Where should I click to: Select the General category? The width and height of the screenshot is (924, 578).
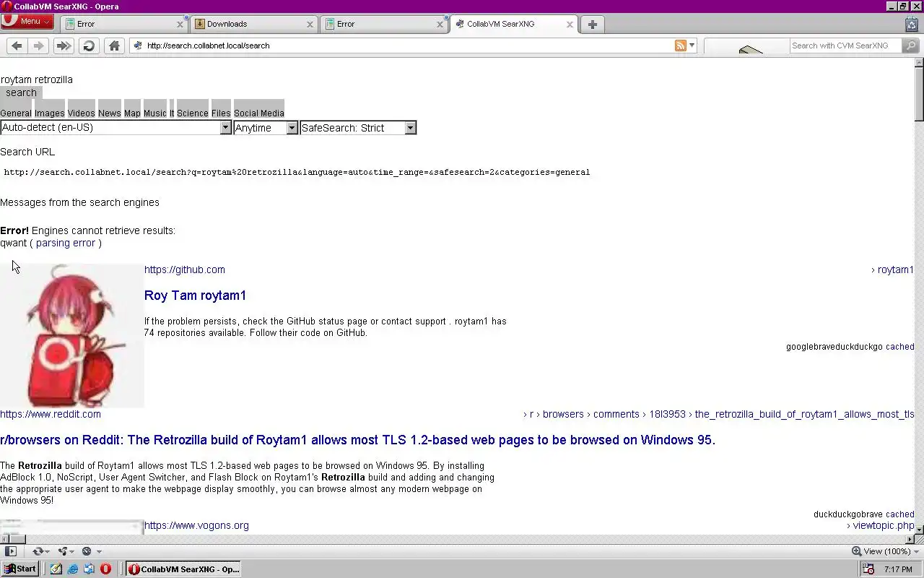tap(16, 113)
